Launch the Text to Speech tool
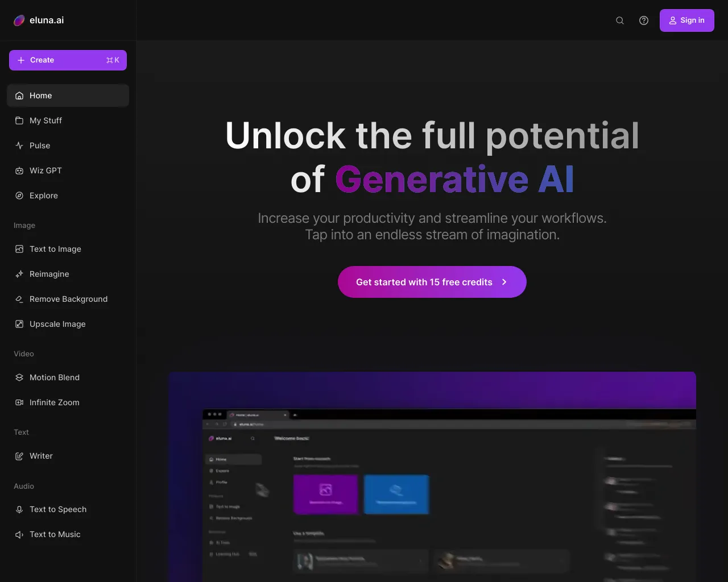The image size is (728, 582). pos(58,509)
